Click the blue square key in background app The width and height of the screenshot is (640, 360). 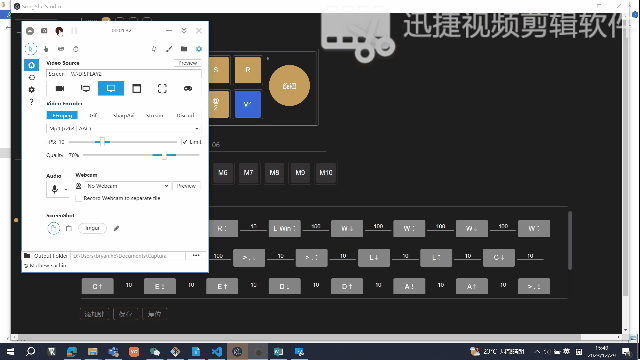pos(248,104)
